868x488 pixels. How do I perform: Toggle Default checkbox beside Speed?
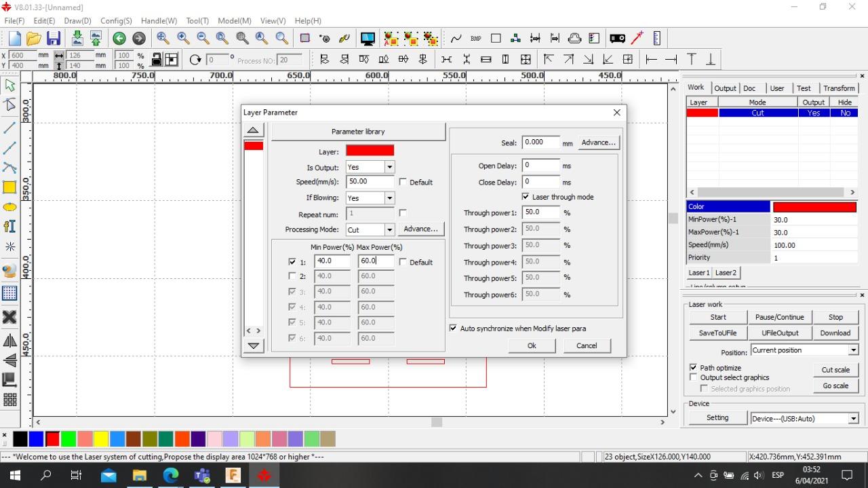403,182
